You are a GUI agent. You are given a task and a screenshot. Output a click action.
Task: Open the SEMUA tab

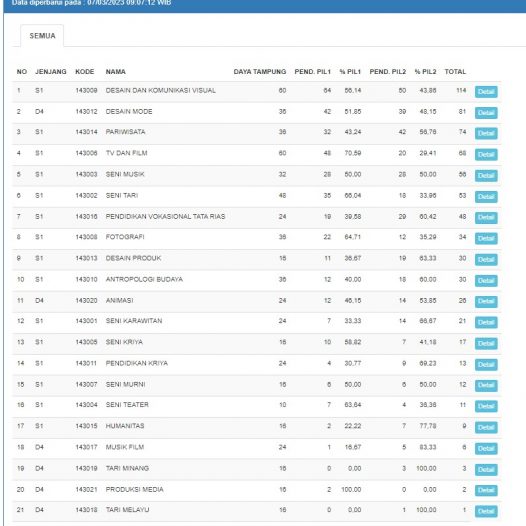[42, 36]
